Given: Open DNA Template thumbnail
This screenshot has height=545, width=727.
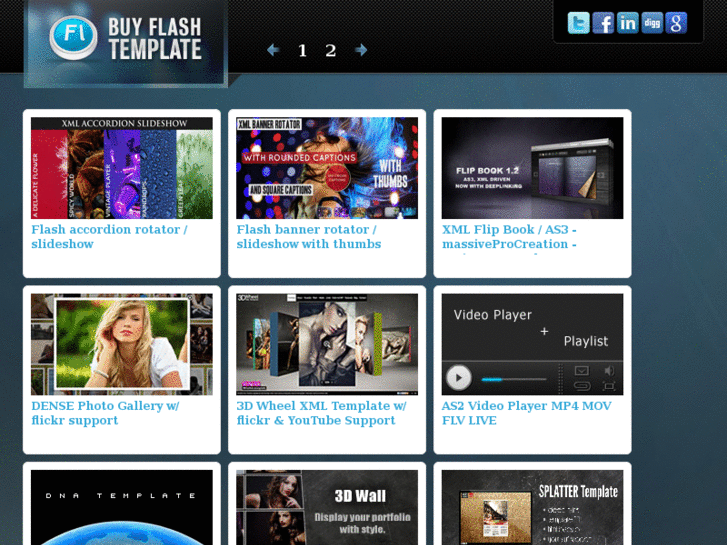Looking at the screenshot, I should click(x=122, y=507).
